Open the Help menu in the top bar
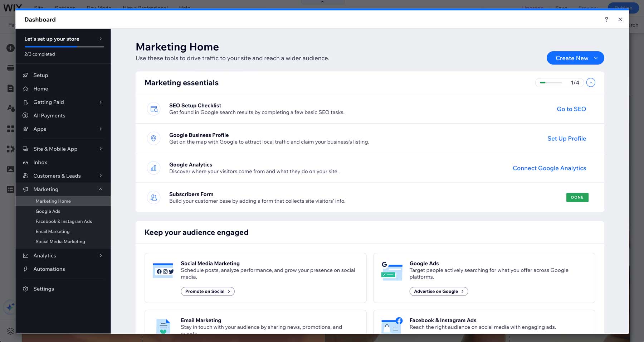The image size is (644, 342). click(x=185, y=8)
